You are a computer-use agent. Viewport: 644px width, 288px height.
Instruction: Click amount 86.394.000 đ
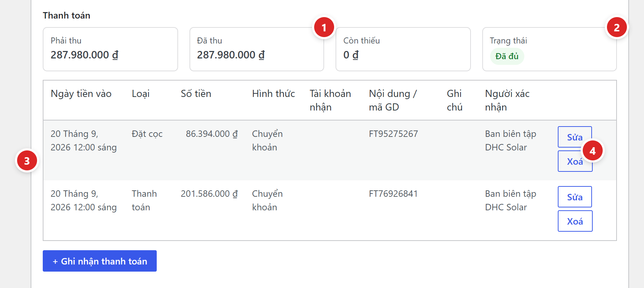(x=212, y=134)
